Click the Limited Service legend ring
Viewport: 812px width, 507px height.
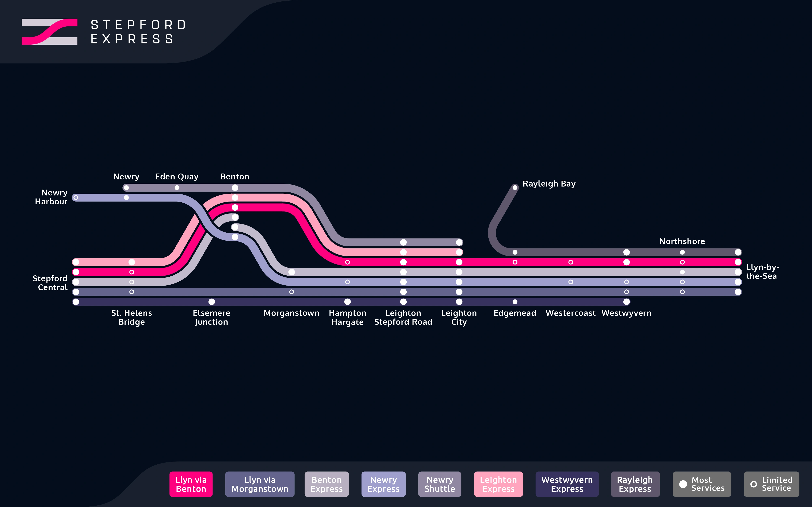[x=753, y=484]
